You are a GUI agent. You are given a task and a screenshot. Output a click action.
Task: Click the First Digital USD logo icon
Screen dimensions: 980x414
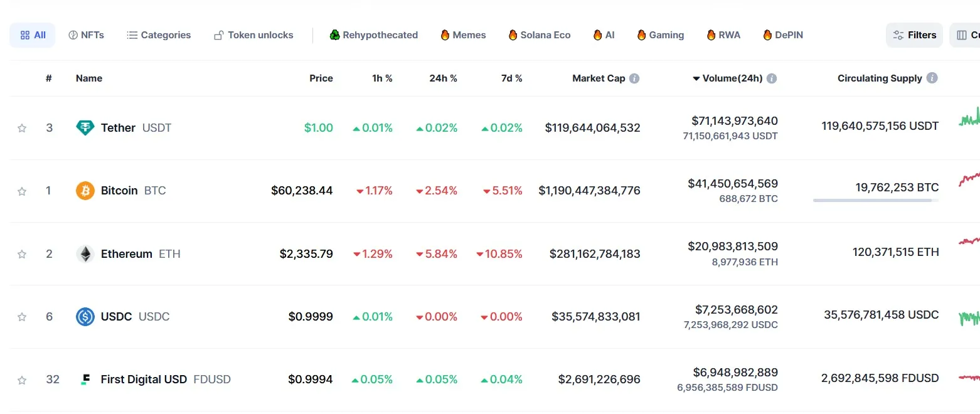pos(85,379)
